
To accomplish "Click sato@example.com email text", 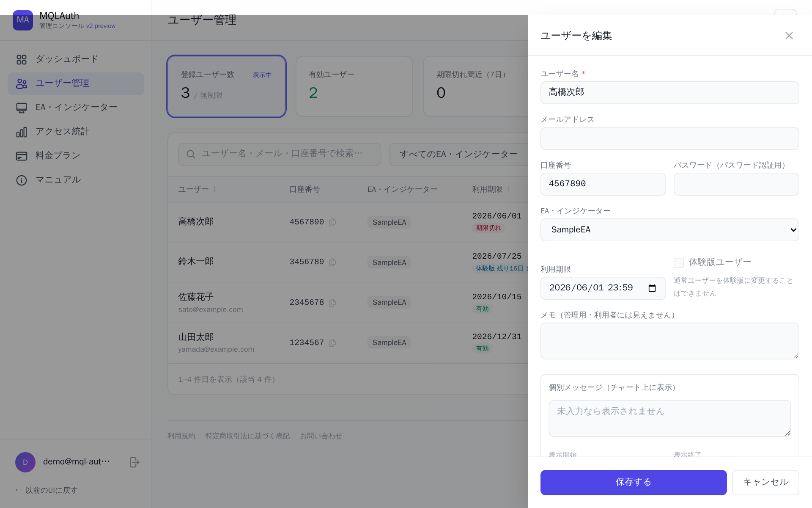I will tap(211, 309).
